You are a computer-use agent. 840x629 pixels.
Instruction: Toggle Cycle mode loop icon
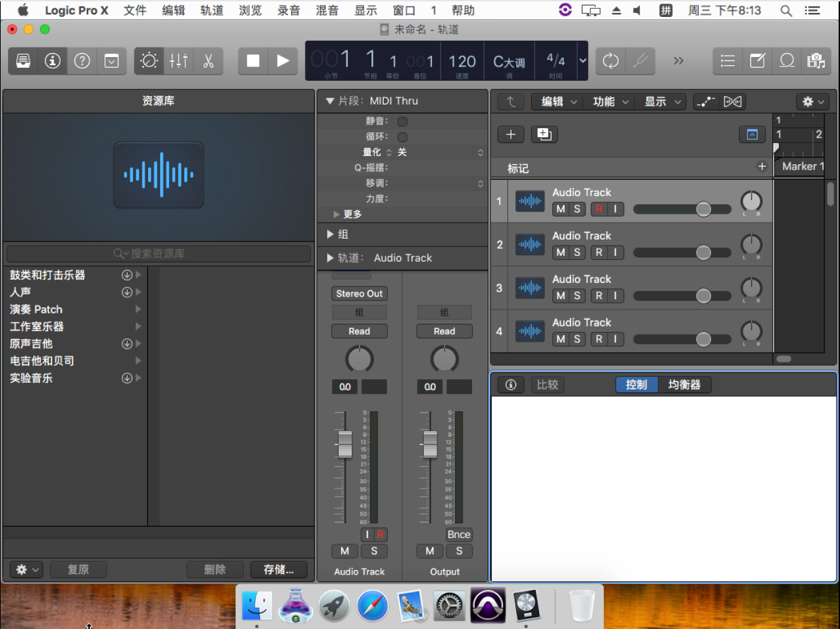pos(610,61)
